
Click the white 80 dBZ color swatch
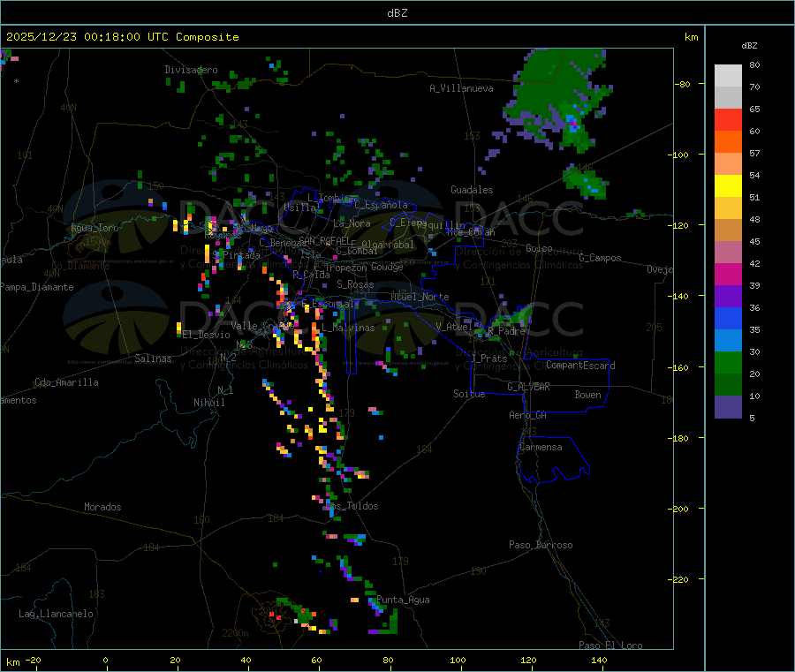[x=728, y=76]
